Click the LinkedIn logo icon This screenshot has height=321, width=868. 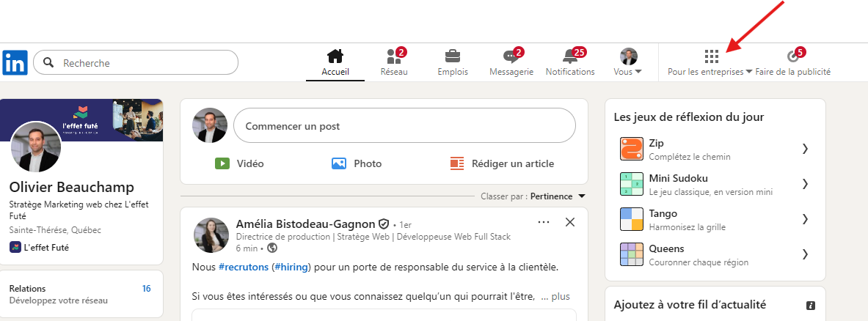pos(15,63)
